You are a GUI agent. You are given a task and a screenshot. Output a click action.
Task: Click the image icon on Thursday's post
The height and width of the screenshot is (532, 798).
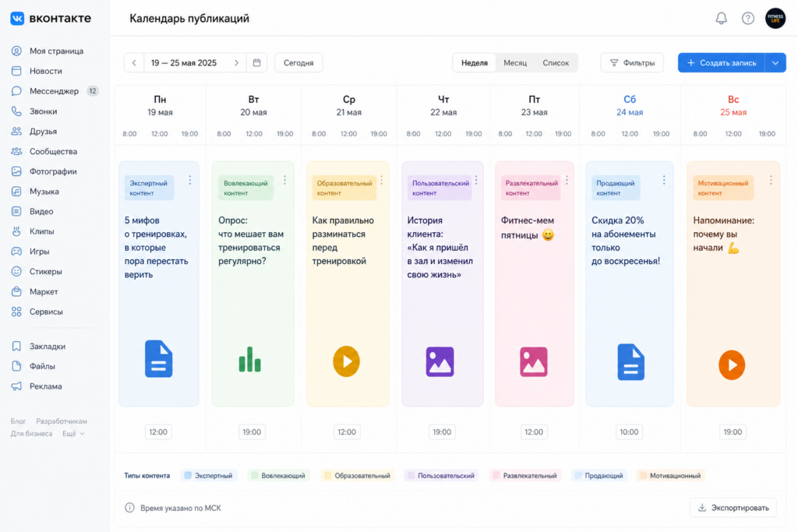tap(440, 361)
